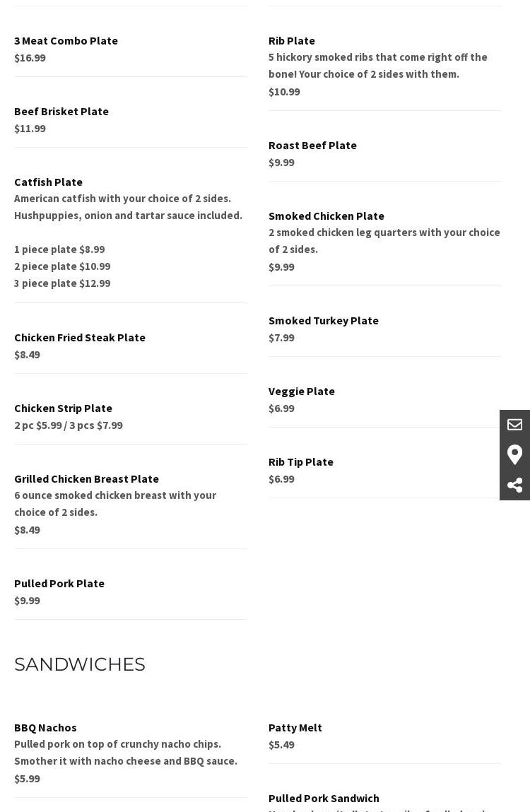Click the Chicken Strip Plate heading

63,408
